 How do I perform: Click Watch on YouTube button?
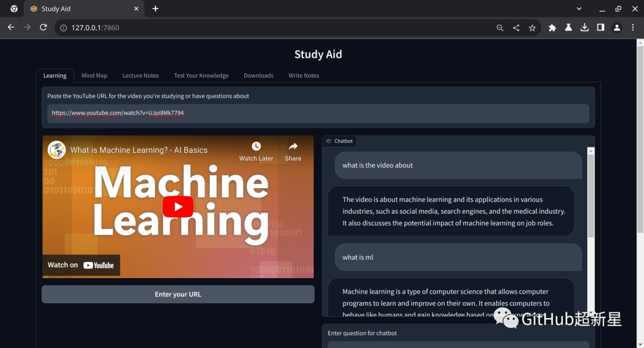[x=81, y=265]
